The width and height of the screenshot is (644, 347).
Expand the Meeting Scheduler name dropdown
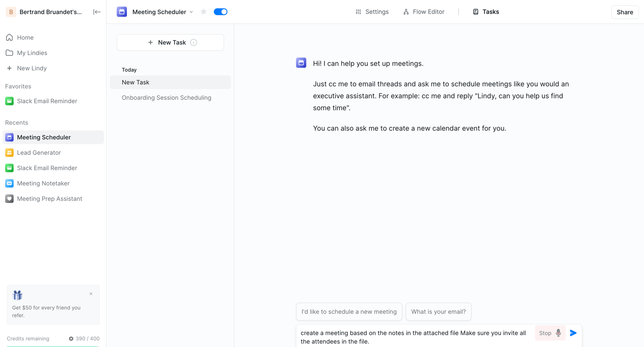click(191, 12)
